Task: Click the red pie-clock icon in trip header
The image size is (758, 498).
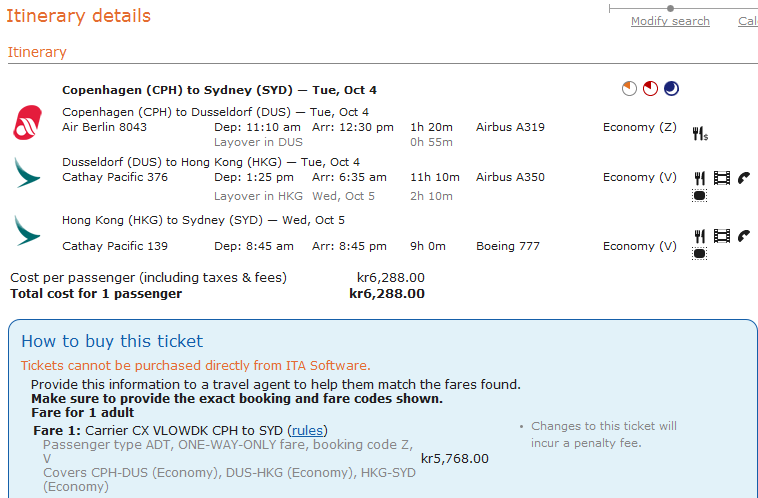Action: point(650,89)
